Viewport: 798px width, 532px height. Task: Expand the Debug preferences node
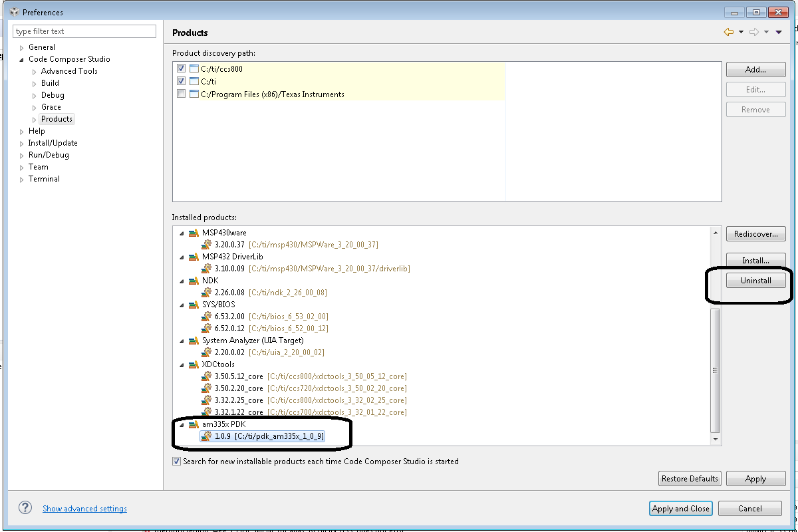pyautogui.click(x=35, y=95)
